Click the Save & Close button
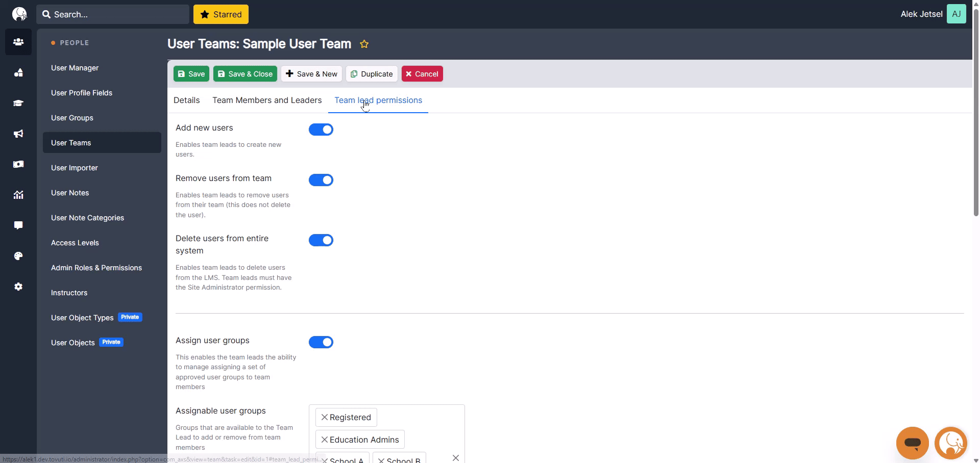980x463 pixels. 245,74
